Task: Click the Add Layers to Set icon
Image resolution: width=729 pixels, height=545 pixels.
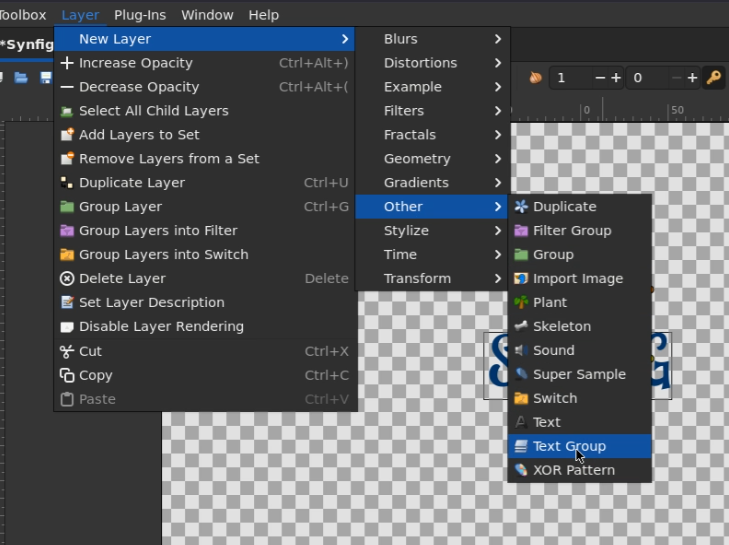Action: coord(67,135)
